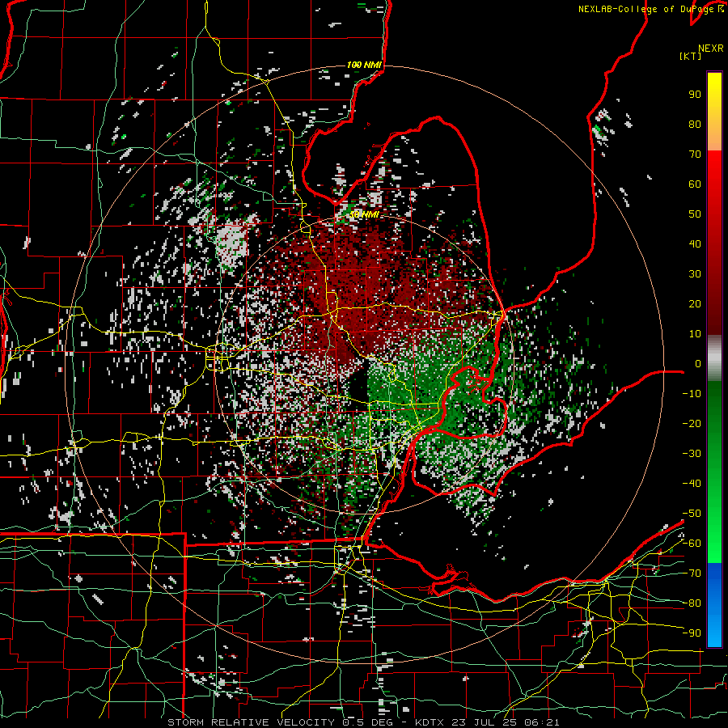This screenshot has height=728, width=728.
Task: Click the positive 10 scale value
Action: click(x=695, y=334)
